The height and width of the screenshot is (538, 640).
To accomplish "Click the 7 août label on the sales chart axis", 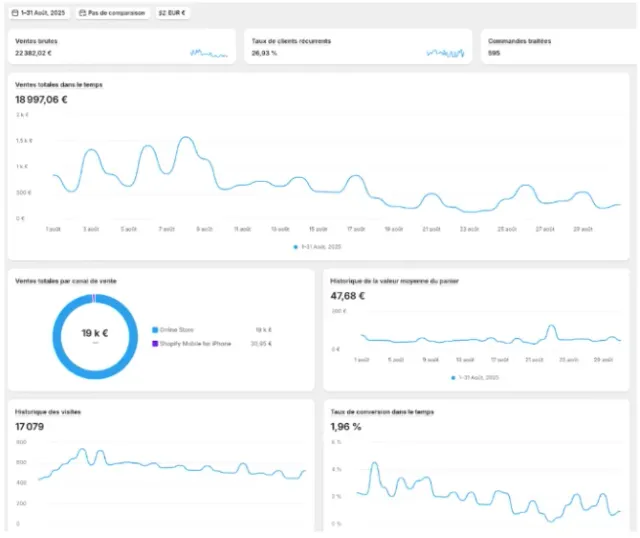I will pos(167,229).
